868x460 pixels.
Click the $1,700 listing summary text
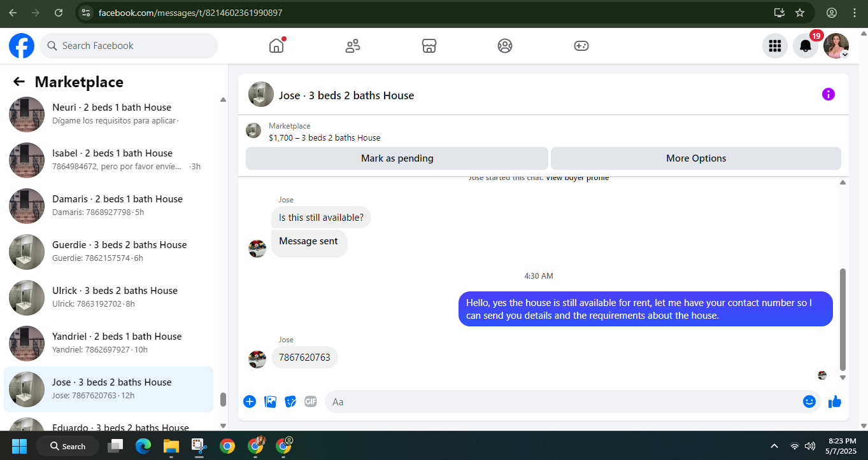coord(324,137)
